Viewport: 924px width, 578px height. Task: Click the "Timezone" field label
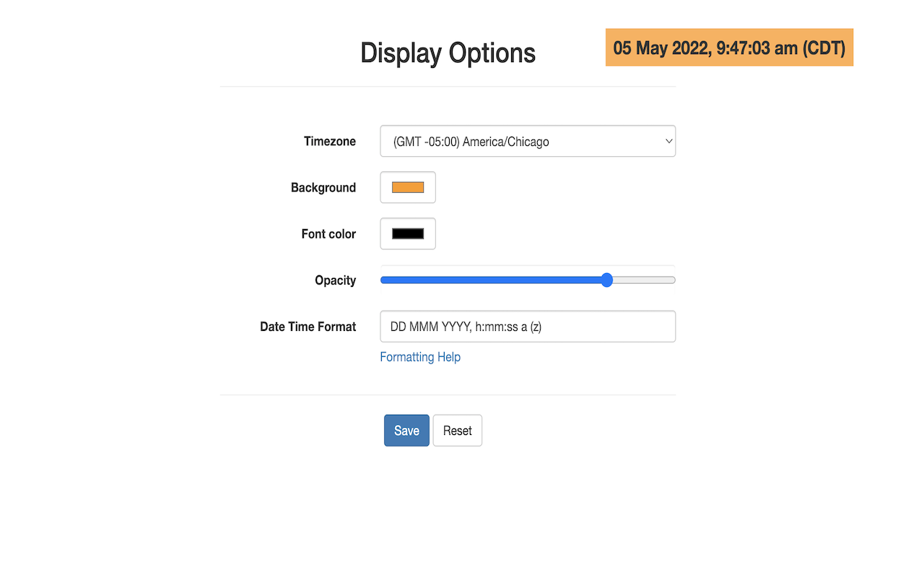point(330,142)
